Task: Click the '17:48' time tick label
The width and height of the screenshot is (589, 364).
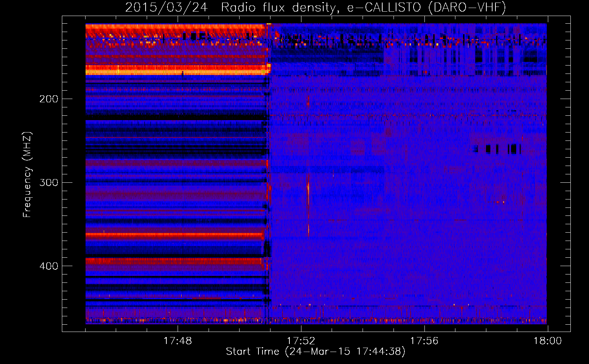Action: click(178, 341)
